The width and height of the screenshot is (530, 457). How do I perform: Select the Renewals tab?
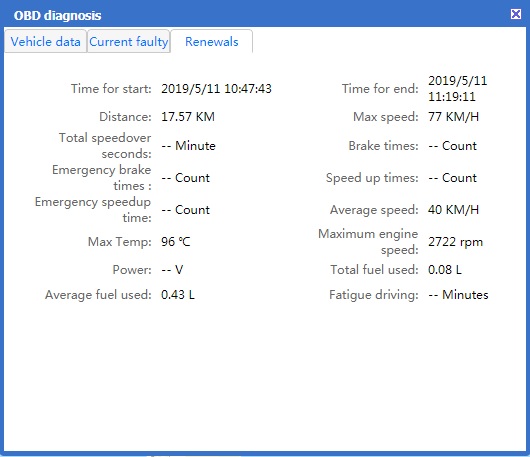pyautogui.click(x=212, y=42)
